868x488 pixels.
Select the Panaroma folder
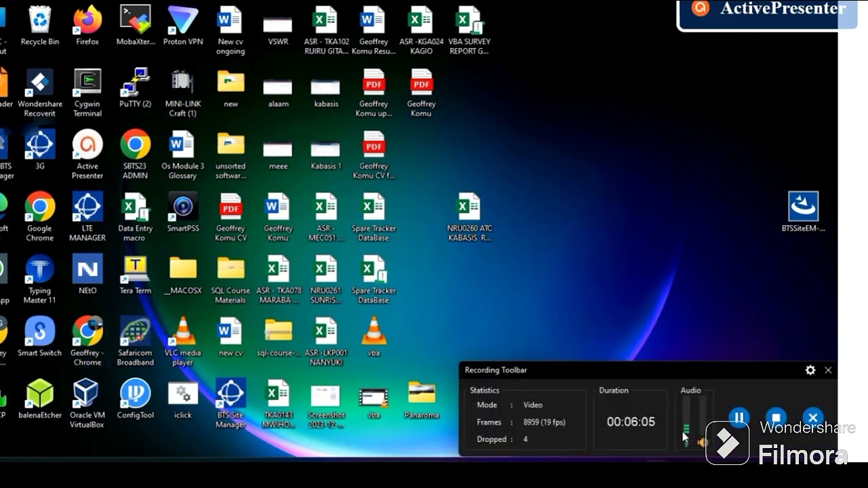coord(421,400)
